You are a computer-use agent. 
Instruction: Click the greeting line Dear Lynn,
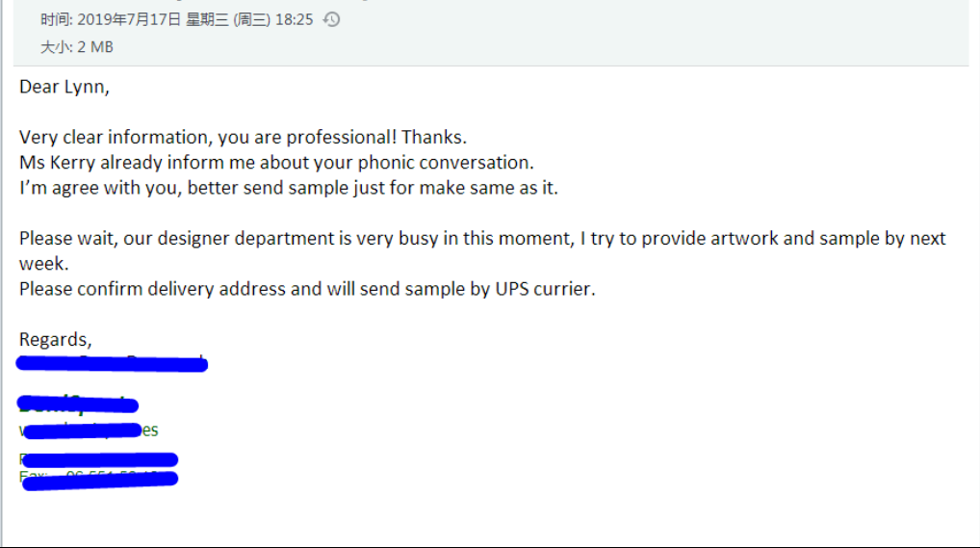coord(64,87)
